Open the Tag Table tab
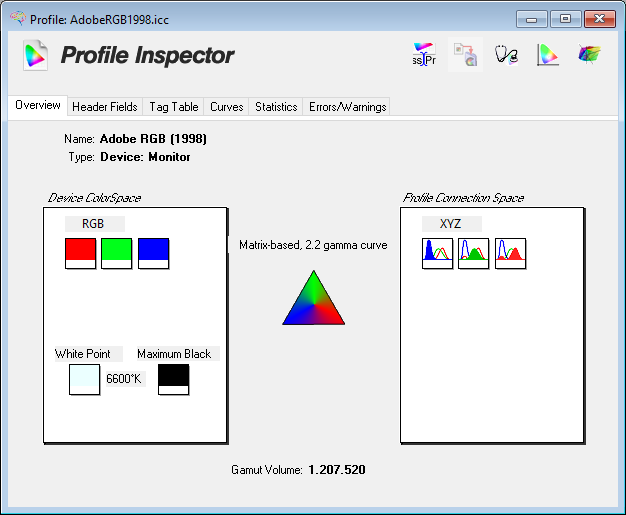 pos(174,107)
